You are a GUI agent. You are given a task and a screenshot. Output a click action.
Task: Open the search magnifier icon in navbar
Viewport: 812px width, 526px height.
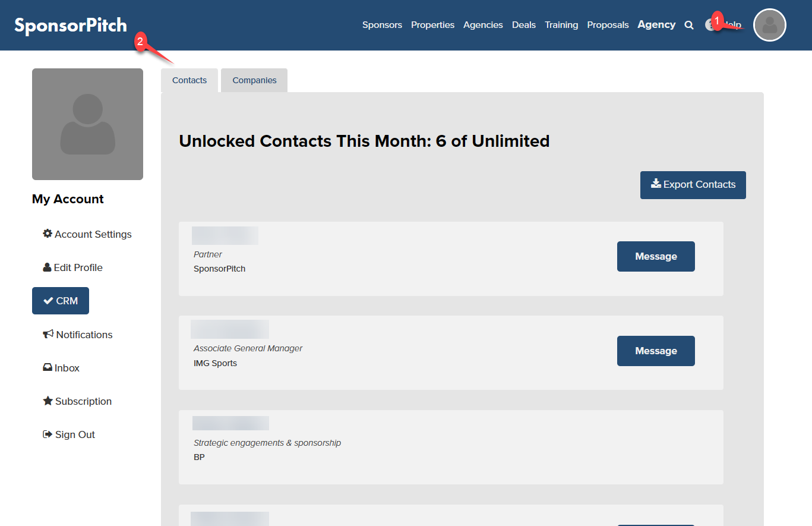(689, 25)
